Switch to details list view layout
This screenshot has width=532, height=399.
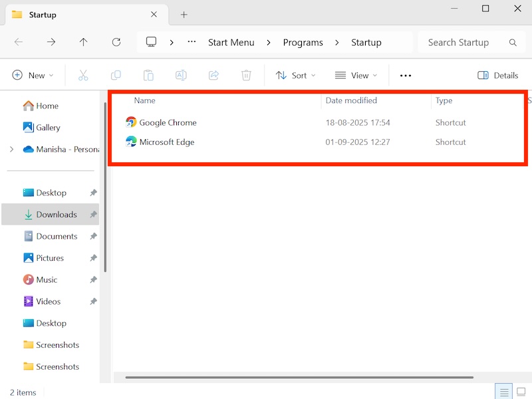[x=504, y=392]
